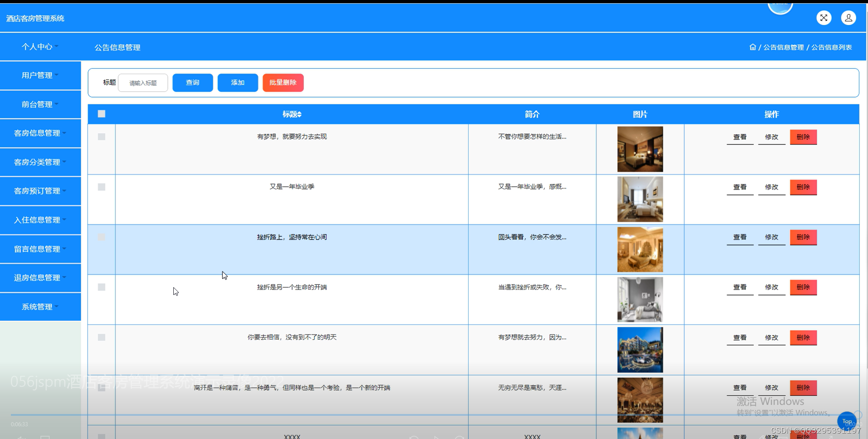
Task: Check the row 挫折路上，坚持常在心间 checkbox
Action: (x=101, y=237)
